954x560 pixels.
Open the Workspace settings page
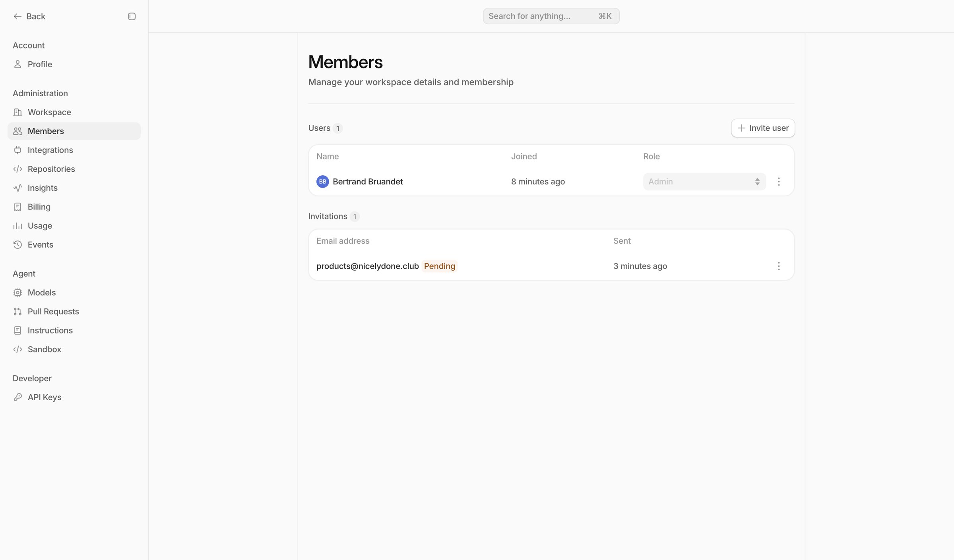(74, 112)
